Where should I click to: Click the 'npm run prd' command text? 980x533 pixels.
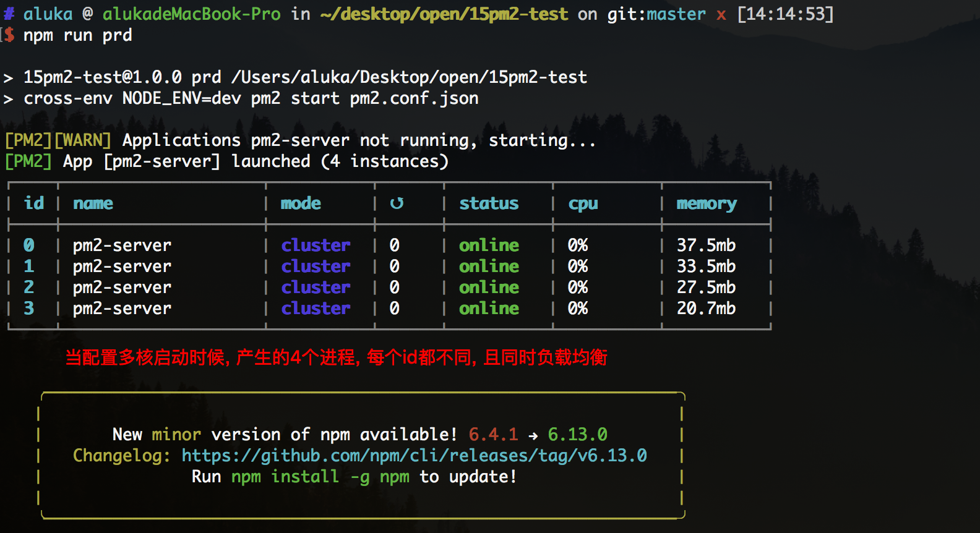(x=77, y=36)
